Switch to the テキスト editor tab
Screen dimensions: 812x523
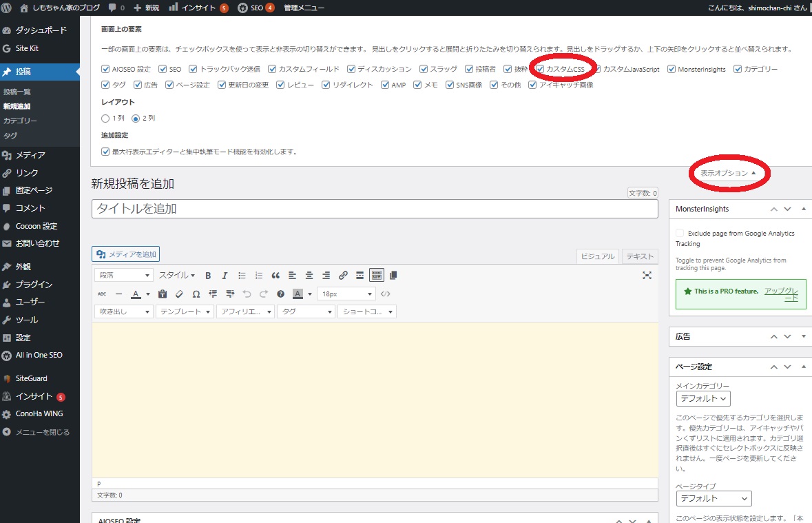coord(640,256)
